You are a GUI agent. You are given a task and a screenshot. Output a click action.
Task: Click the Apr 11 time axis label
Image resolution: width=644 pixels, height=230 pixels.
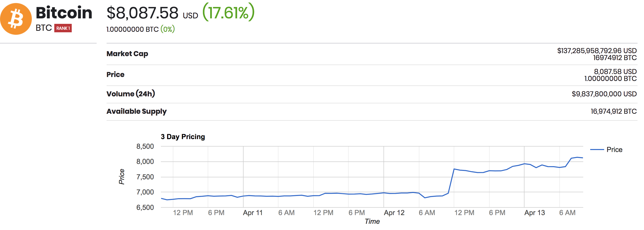click(253, 213)
